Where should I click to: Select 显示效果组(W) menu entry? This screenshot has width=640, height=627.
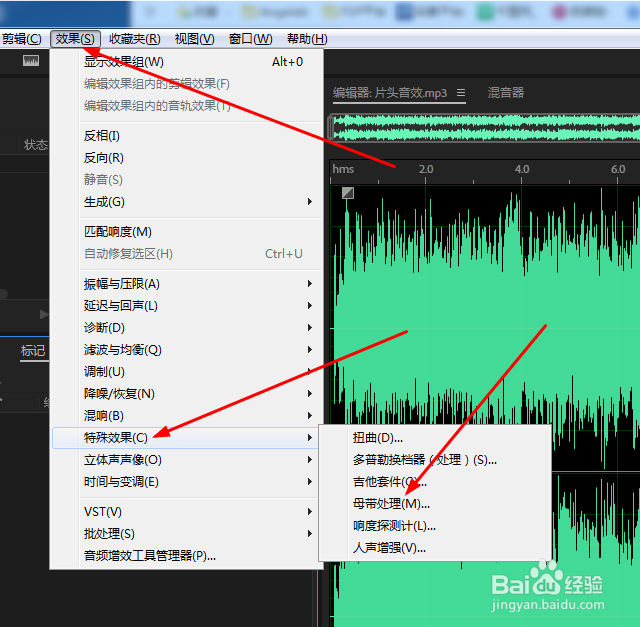click(187, 62)
